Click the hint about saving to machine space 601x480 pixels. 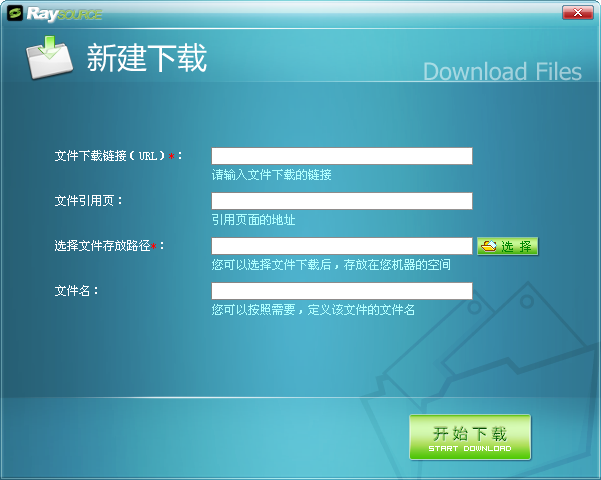[331, 265]
